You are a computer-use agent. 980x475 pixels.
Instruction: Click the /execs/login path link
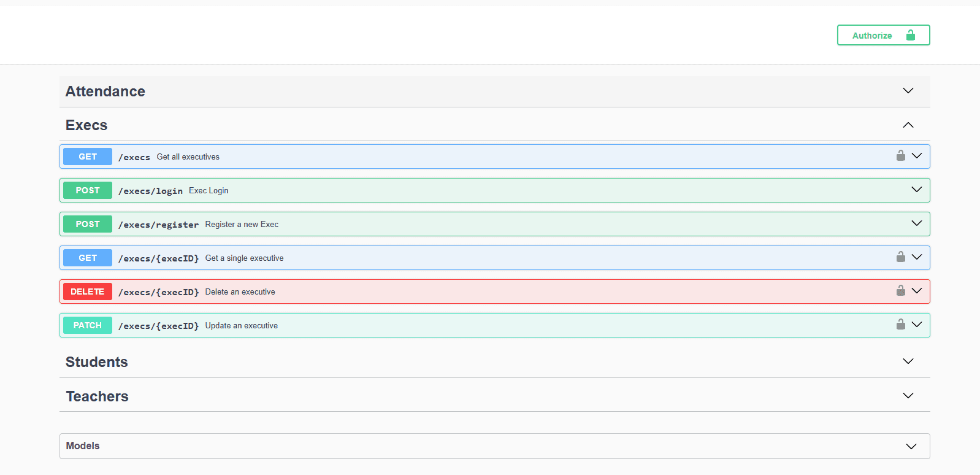click(x=150, y=191)
